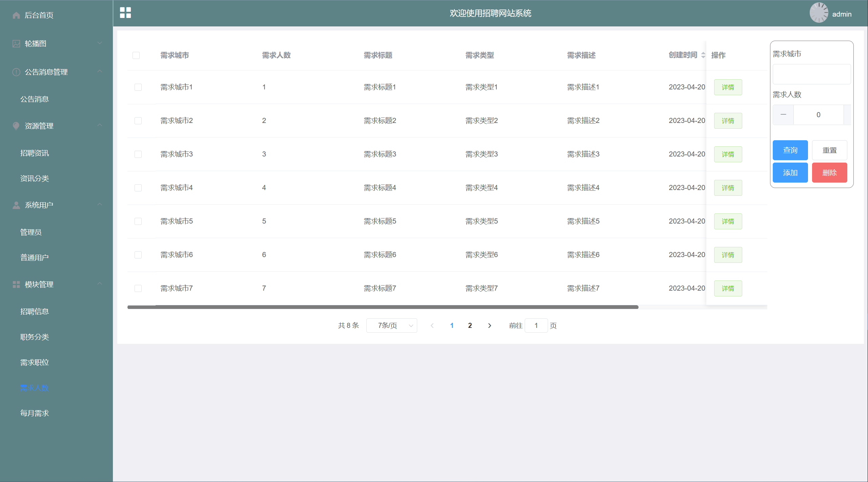Screen dimensions: 868x482
Task: Check the row for 需求城市1
Action: (x=138, y=87)
